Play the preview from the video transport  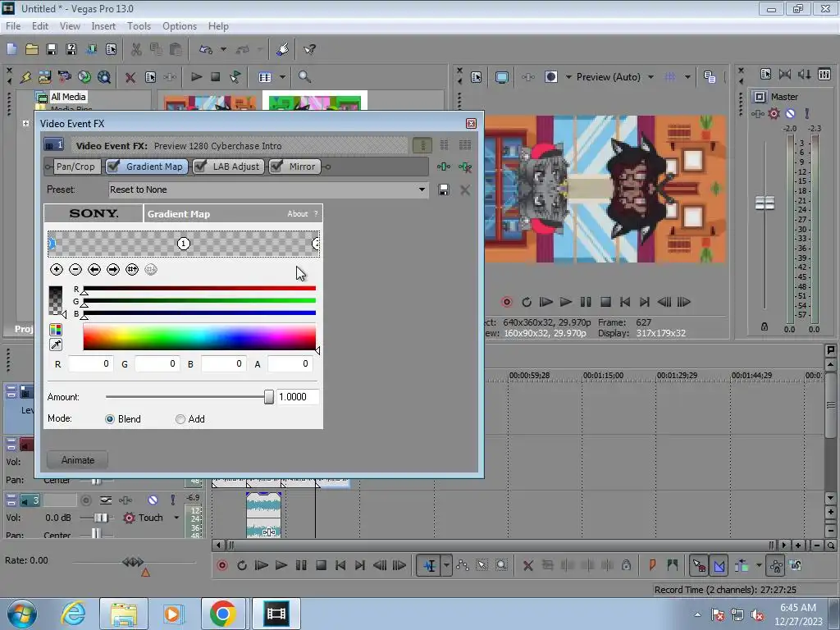click(x=566, y=302)
